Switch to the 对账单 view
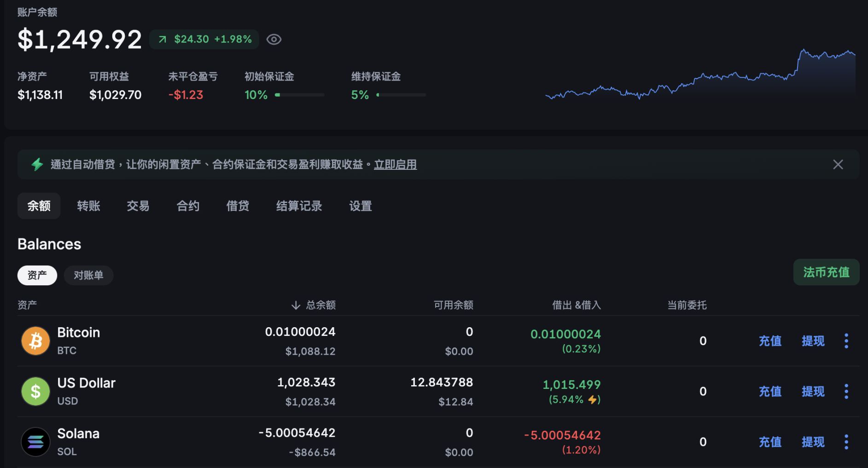Image resolution: width=868 pixels, height=468 pixels. (88, 275)
